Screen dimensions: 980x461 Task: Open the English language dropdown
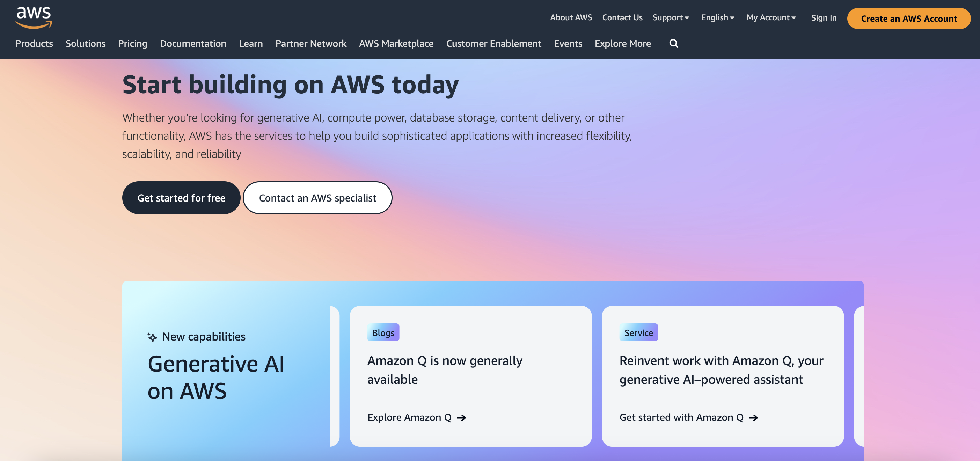(717, 17)
